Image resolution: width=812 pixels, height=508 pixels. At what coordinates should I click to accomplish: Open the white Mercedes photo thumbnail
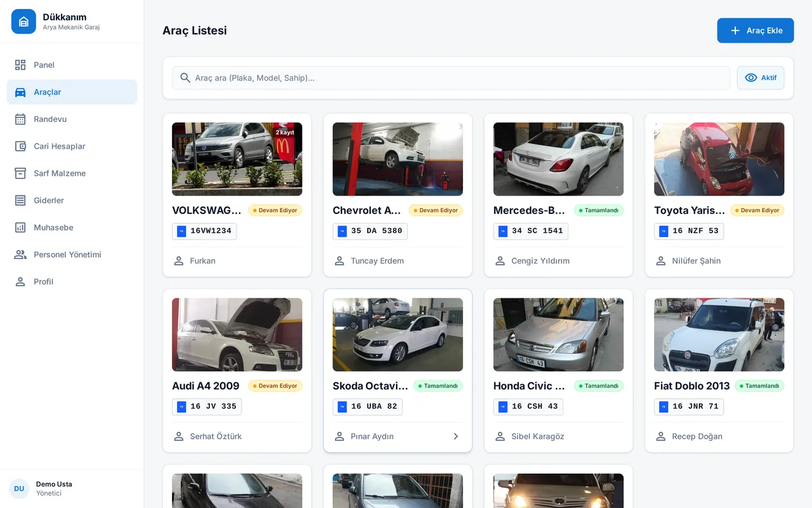click(558, 159)
